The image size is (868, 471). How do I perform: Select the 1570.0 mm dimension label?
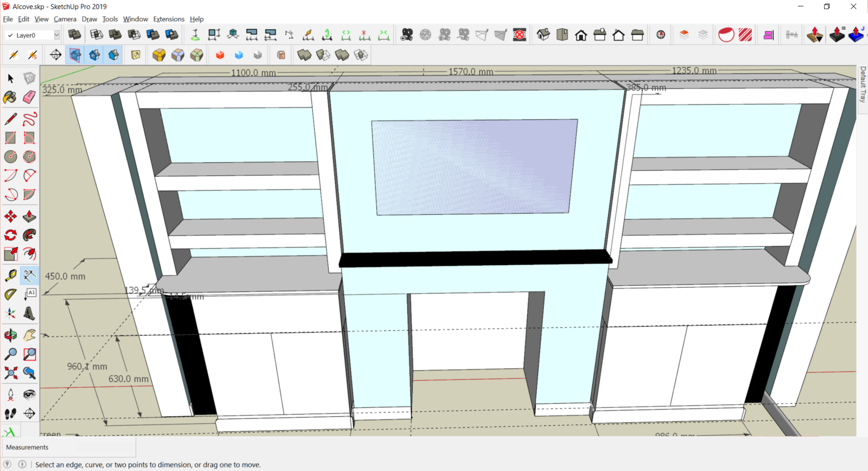coord(471,72)
